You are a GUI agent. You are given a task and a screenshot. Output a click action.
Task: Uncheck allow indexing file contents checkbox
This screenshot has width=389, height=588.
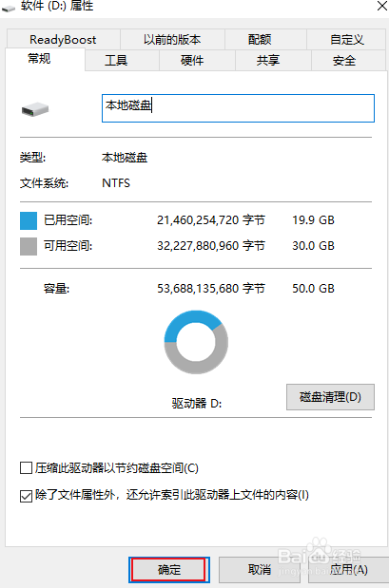(x=26, y=496)
